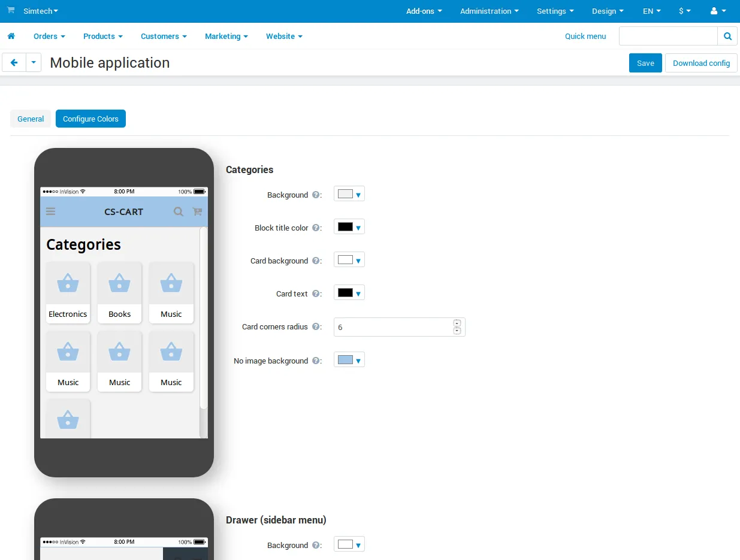Click the back arrow button
This screenshot has height=560, width=740.
14,63
